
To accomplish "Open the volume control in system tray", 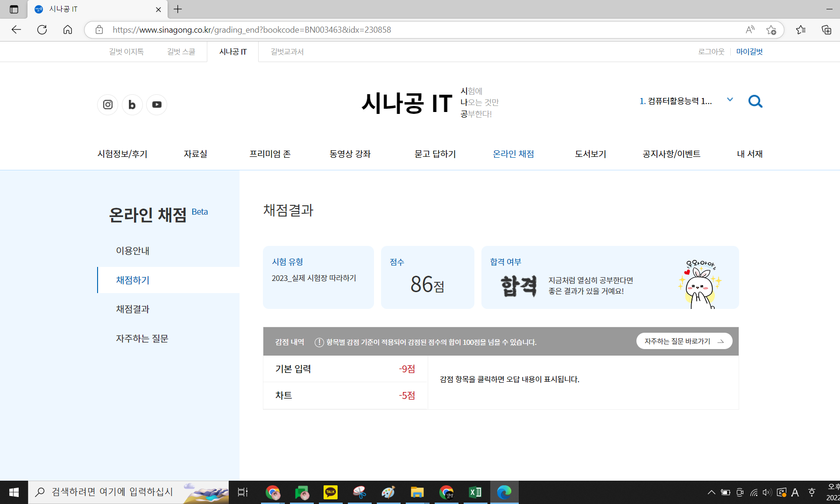I will tap(767, 492).
